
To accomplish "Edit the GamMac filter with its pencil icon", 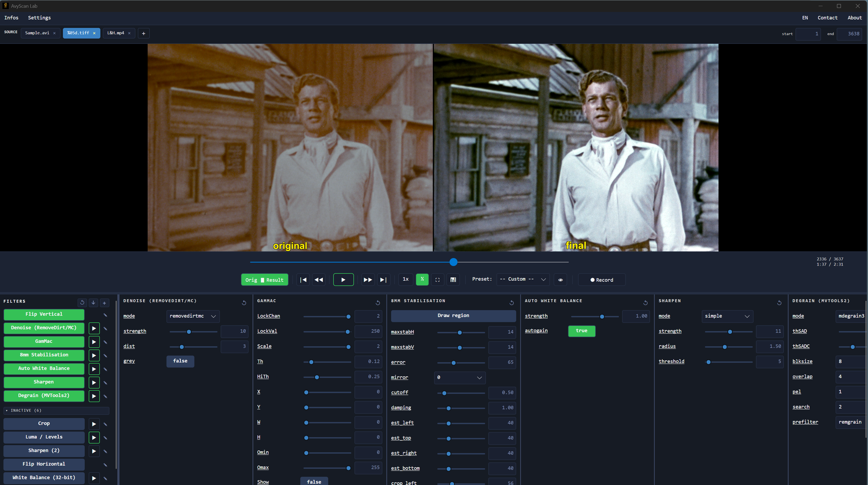I will tap(105, 342).
